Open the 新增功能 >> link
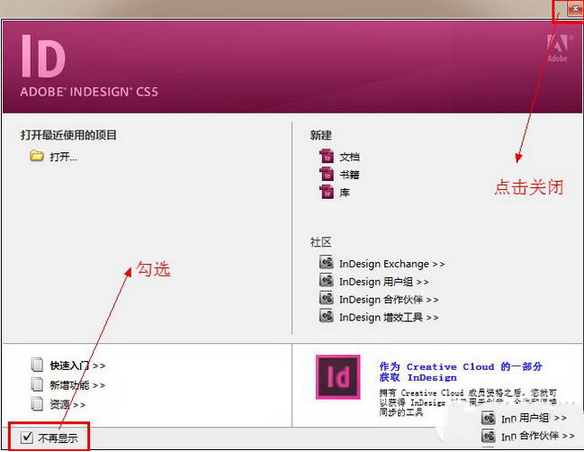584x452 pixels. click(77, 385)
